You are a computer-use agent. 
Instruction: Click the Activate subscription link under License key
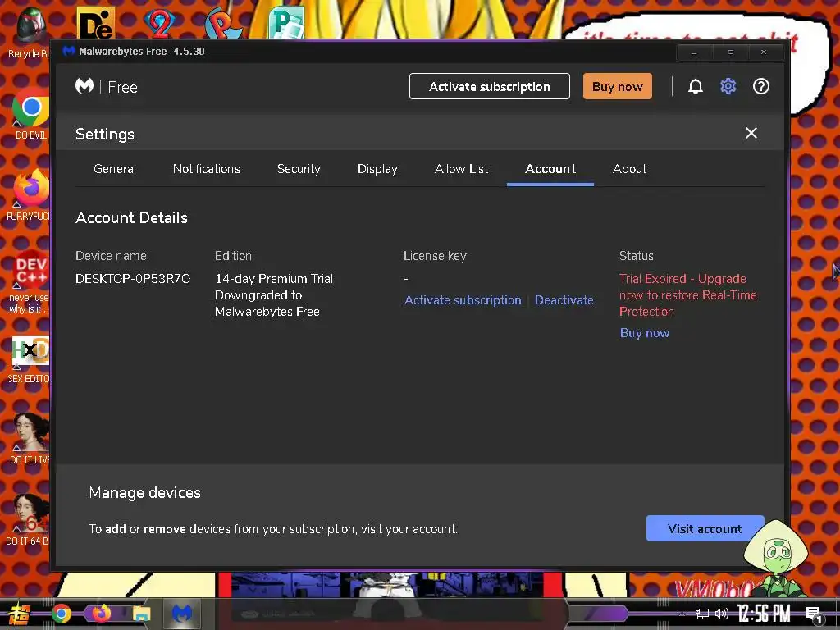tap(463, 300)
